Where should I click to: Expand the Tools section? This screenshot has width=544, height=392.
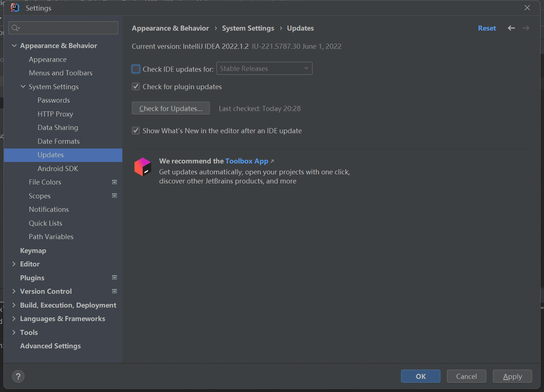14,332
